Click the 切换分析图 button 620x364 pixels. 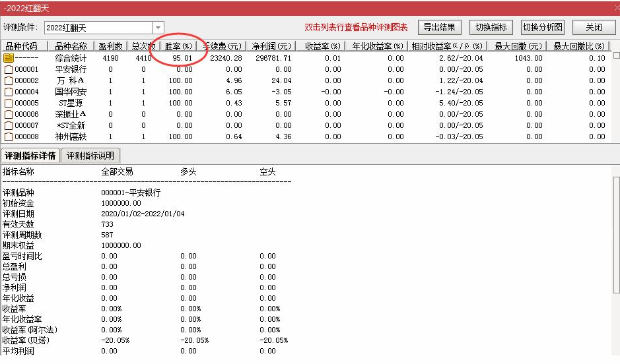[543, 27]
